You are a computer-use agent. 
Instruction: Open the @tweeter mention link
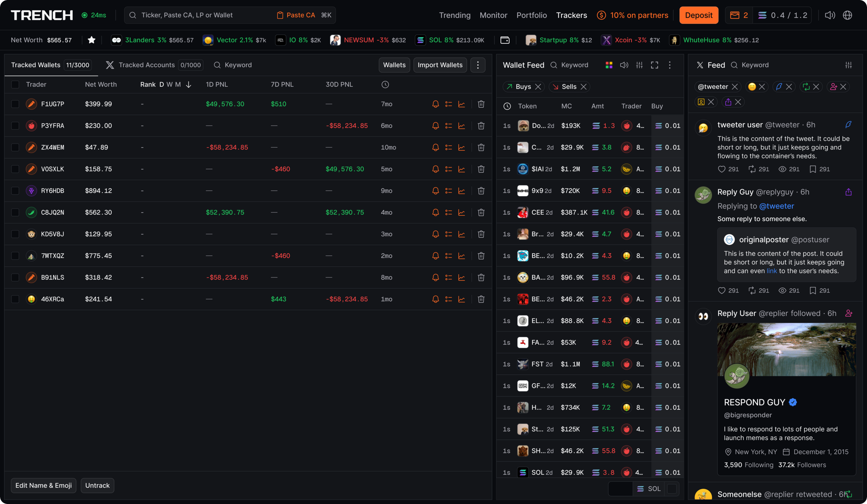coord(776,206)
